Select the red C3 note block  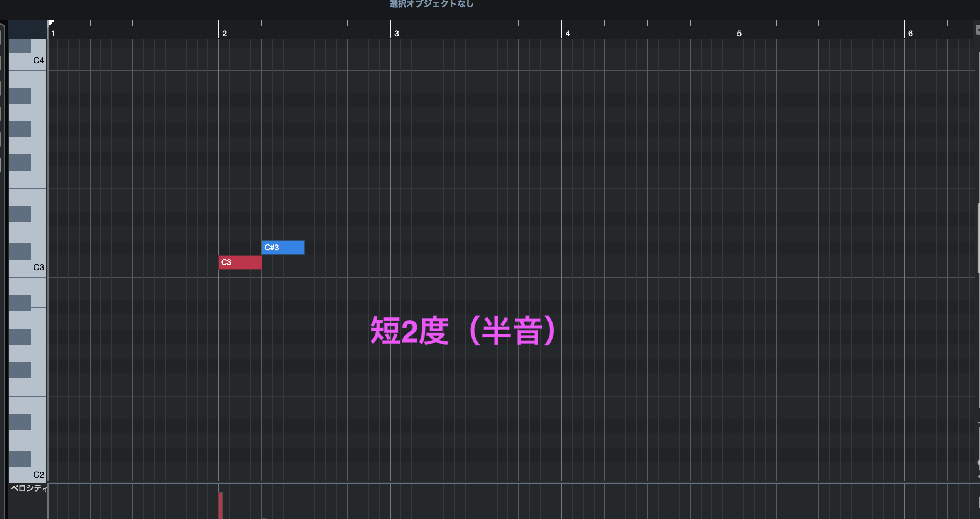pyautogui.click(x=240, y=262)
